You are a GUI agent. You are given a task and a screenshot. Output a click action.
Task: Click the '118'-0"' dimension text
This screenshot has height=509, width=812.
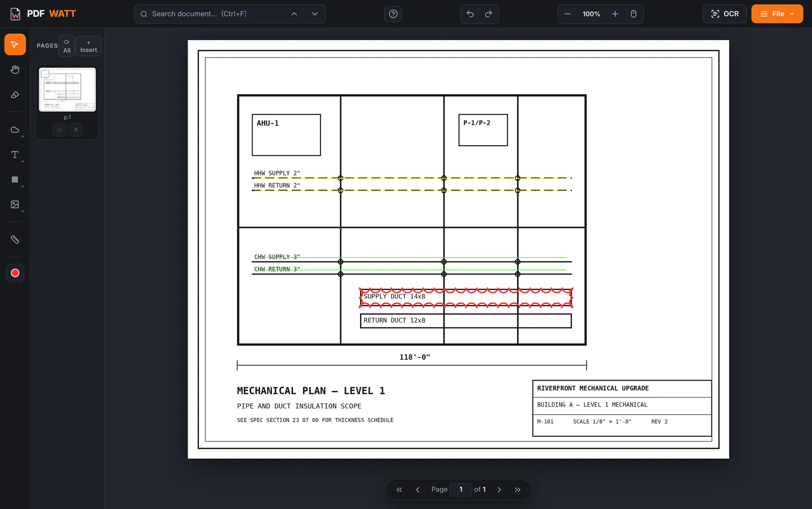(x=415, y=357)
